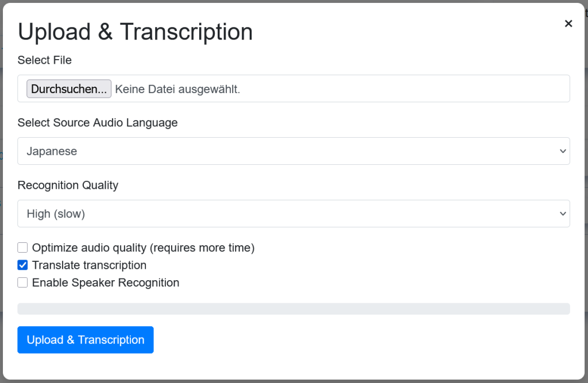
Task: Open the Recognition Quality dropdown
Action: point(293,214)
